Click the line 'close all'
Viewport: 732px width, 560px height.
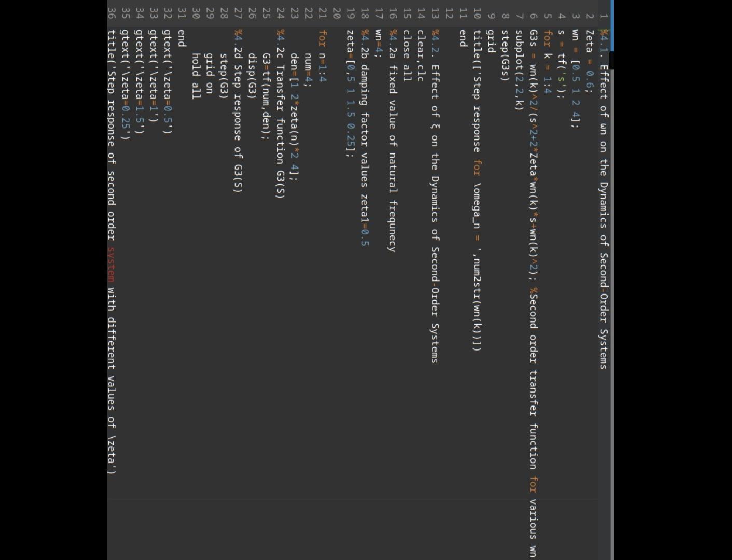[407, 55]
